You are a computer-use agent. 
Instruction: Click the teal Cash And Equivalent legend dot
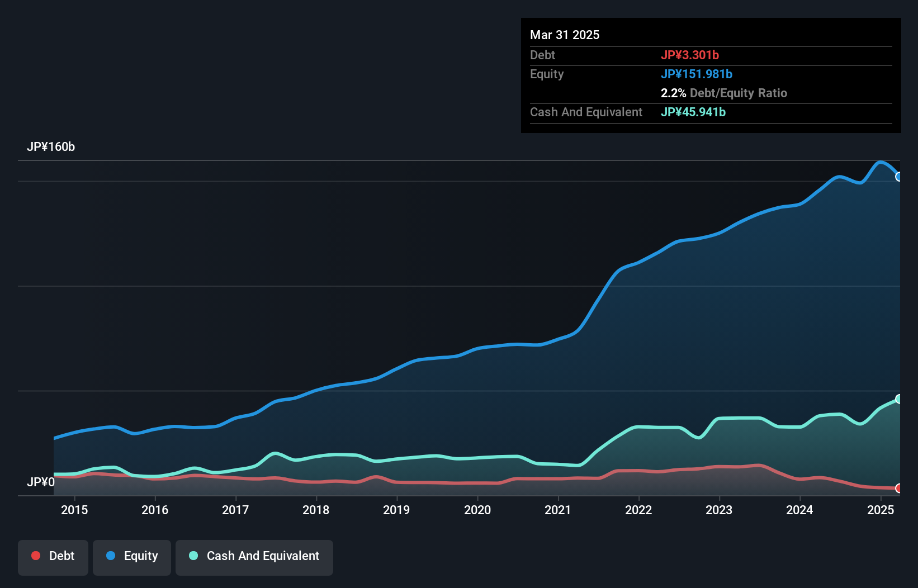point(192,556)
